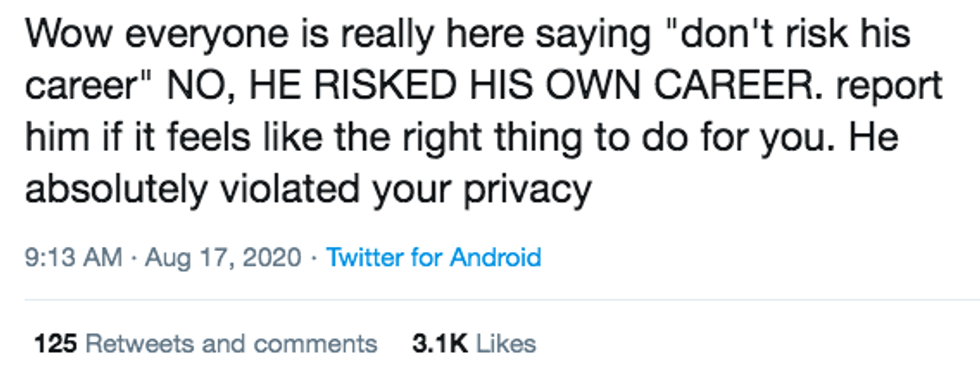The image size is (980, 378).
Task: Click the word Android in source link
Action: (x=496, y=257)
